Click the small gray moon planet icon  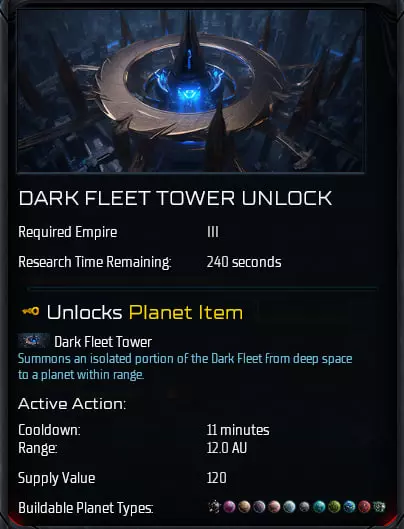pyautogui.click(x=304, y=506)
